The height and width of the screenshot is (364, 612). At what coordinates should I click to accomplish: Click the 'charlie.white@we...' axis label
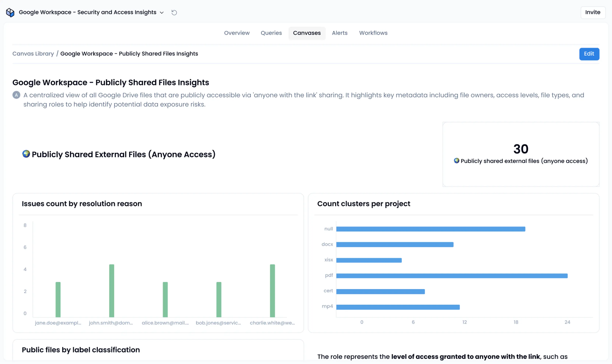click(272, 323)
